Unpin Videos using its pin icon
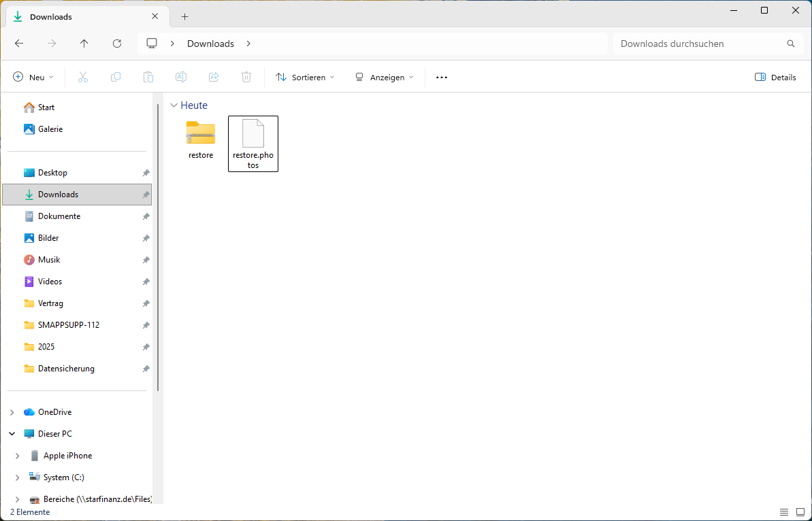Viewport: 812px width, 521px height. coord(146,282)
